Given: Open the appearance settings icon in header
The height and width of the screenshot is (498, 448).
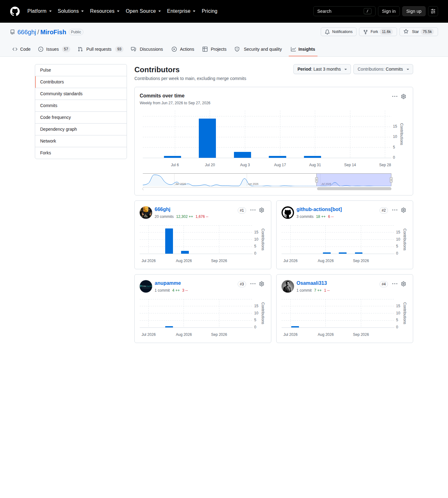Looking at the screenshot, I should tap(433, 11).
